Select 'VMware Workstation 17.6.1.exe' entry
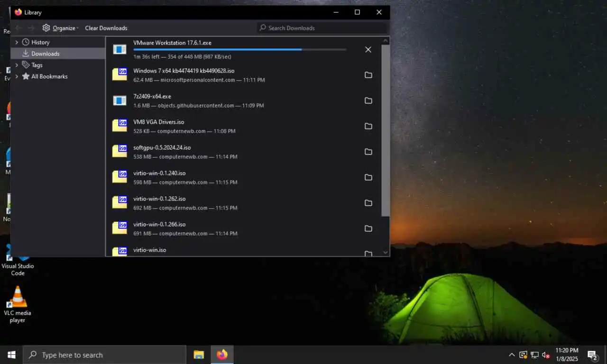Image resolution: width=607 pixels, height=364 pixels. 243,49
